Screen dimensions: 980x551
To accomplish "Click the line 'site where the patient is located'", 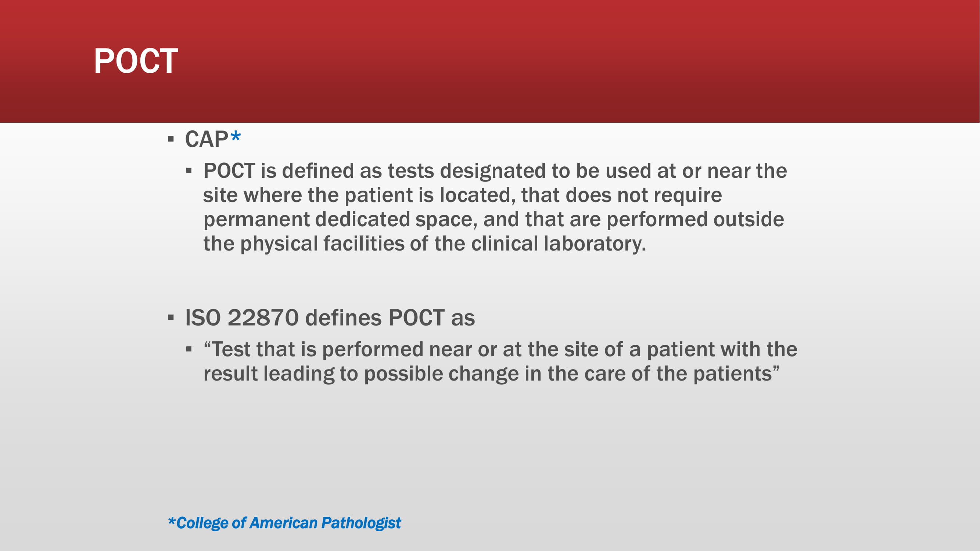I will click(x=462, y=195).
